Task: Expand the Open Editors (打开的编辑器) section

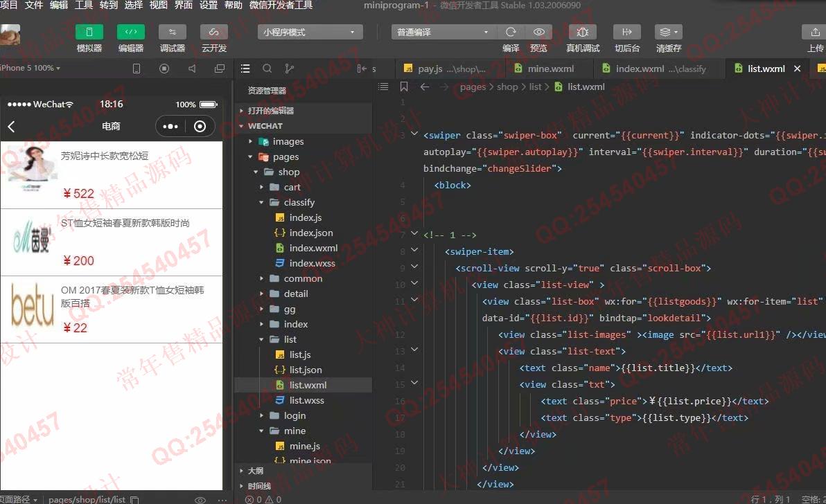Action: [x=304, y=111]
